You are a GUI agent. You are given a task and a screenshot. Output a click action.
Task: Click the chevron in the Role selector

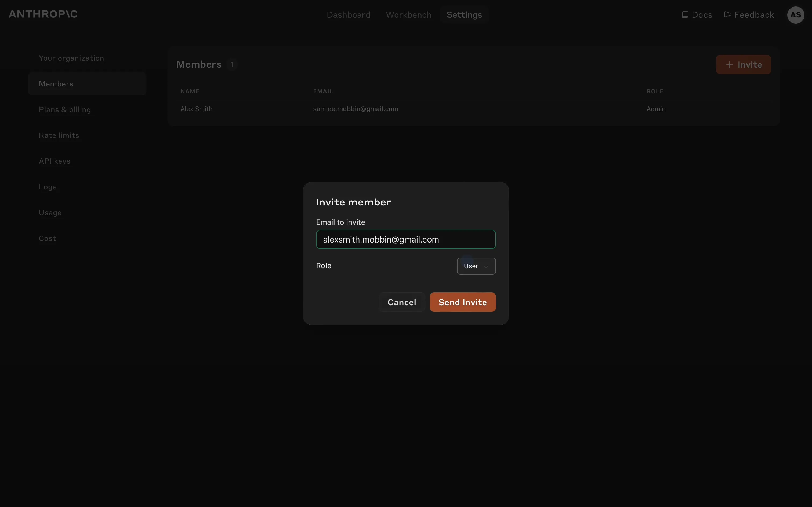(x=486, y=266)
